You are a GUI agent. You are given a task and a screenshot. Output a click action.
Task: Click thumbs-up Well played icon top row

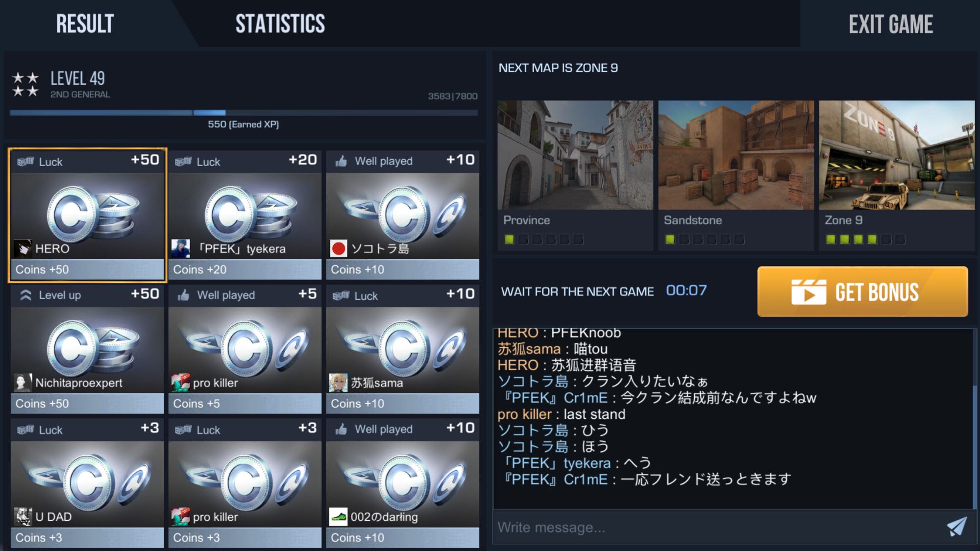[x=341, y=161]
